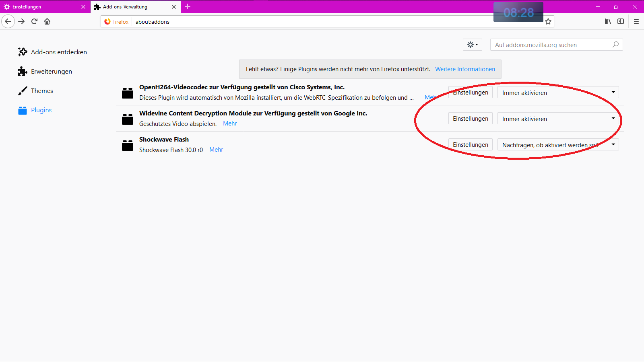Go back with the back arrow button
644x362 pixels.
click(8, 21)
